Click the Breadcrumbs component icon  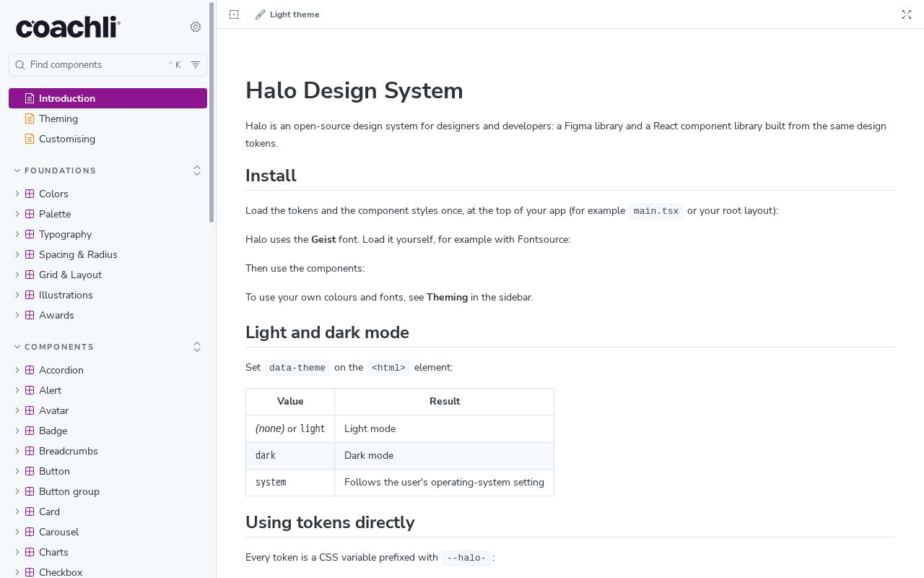point(30,451)
